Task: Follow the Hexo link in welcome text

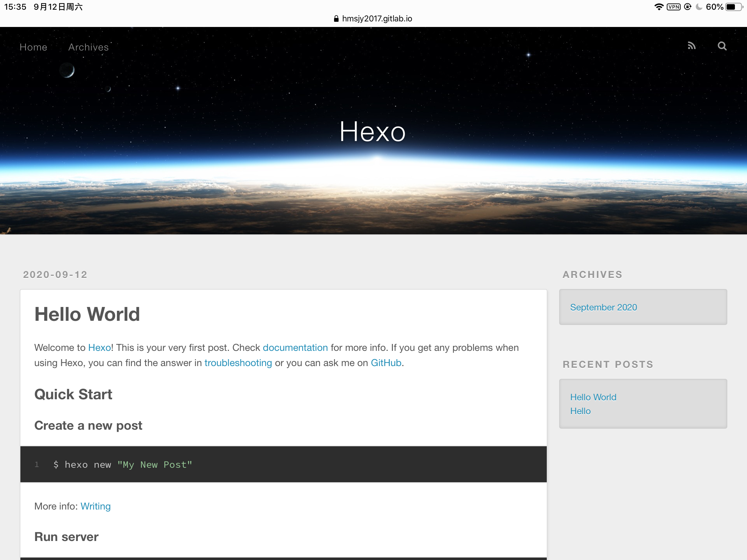Action: coord(100,347)
